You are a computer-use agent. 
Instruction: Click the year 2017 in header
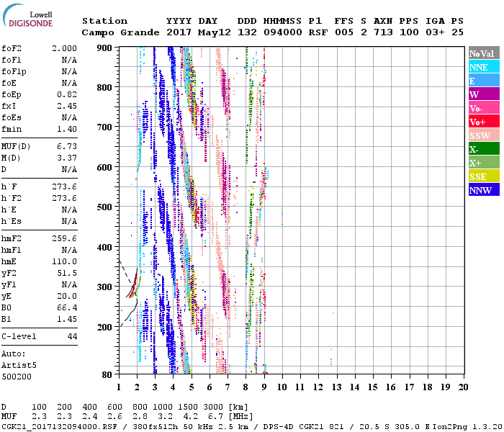click(179, 32)
